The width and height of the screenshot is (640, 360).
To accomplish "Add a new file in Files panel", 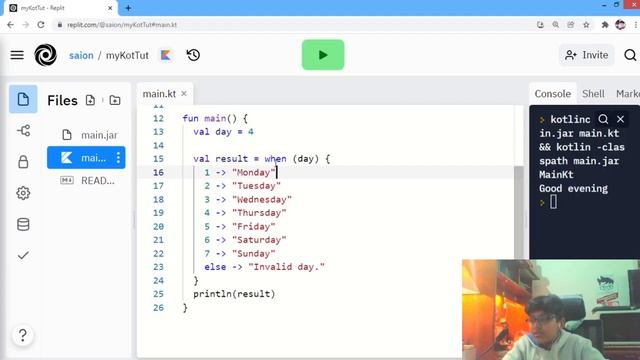I will (x=90, y=100).
